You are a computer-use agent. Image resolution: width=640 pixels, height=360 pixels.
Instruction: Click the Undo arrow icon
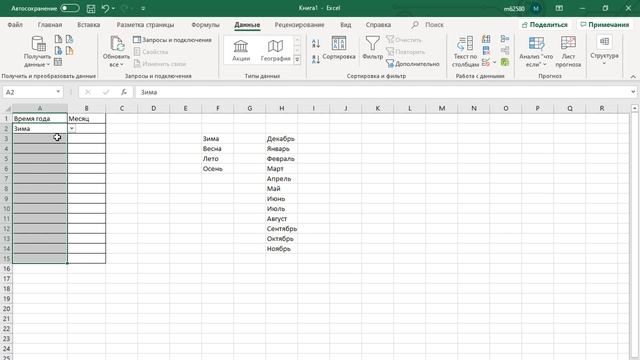[x=105, y=8]
